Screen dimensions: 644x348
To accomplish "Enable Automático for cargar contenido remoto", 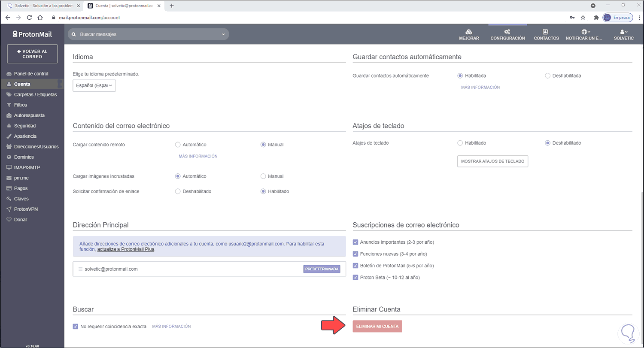I will point(178,145).
